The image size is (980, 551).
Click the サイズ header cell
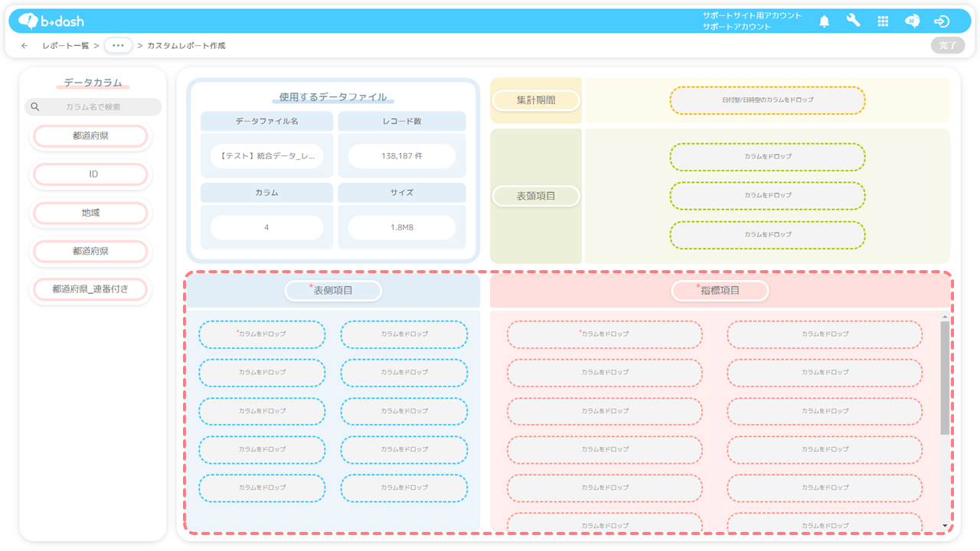click(x=402, y=193)
